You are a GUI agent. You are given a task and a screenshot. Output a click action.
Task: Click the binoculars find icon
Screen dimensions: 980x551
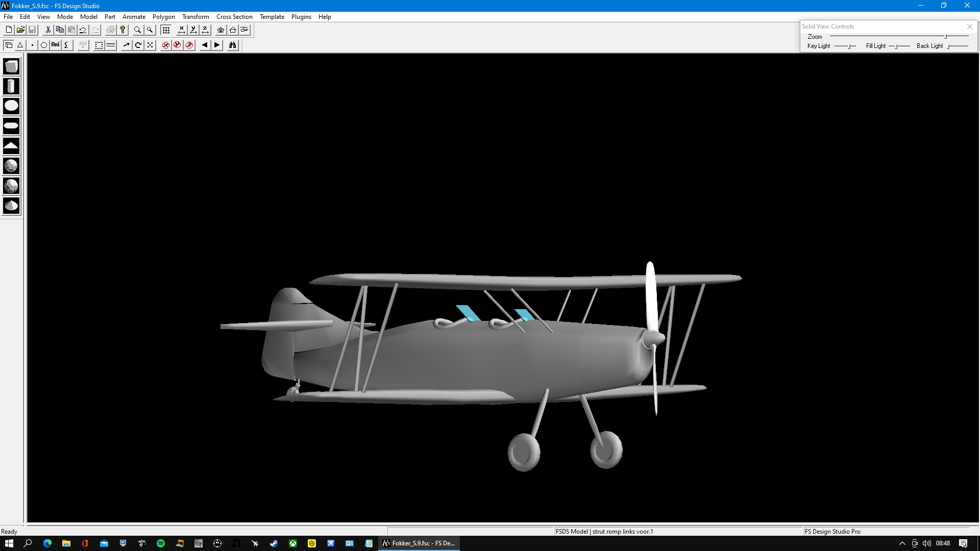pos(233,45)
